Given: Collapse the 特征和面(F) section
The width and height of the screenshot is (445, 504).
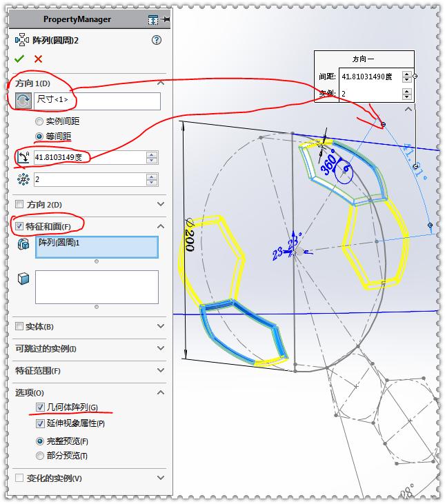Looking at the screenshot, I should point(161,226).
